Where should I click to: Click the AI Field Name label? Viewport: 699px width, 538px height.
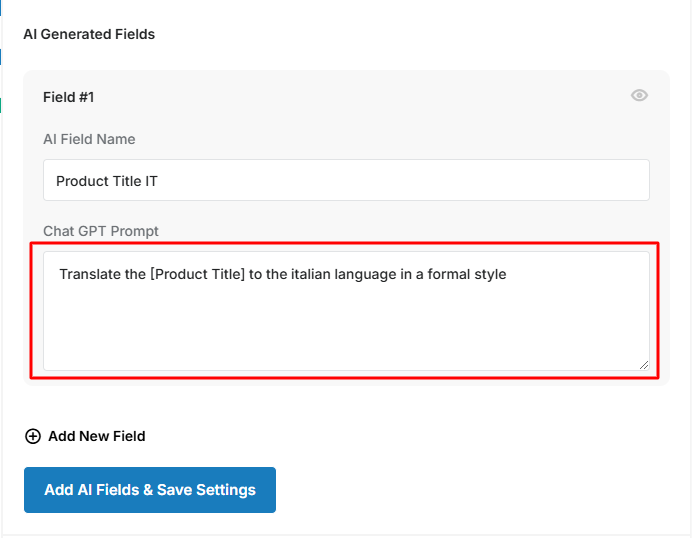pyautogui.click(x=89, y=139)
